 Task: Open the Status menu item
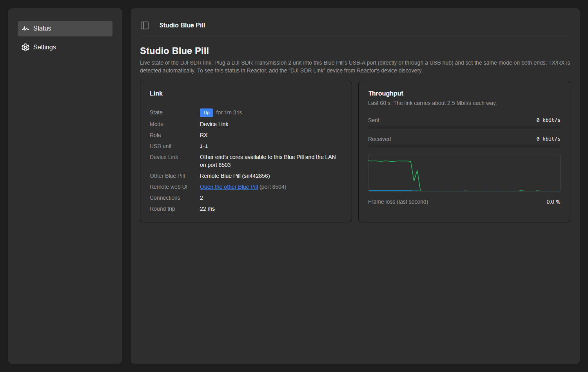tap(65, 29)
